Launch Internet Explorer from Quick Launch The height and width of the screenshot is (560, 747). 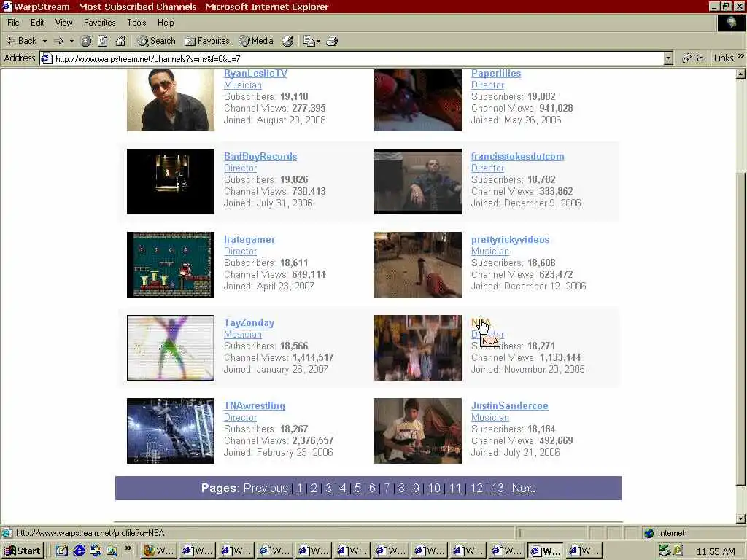point(79,551)
